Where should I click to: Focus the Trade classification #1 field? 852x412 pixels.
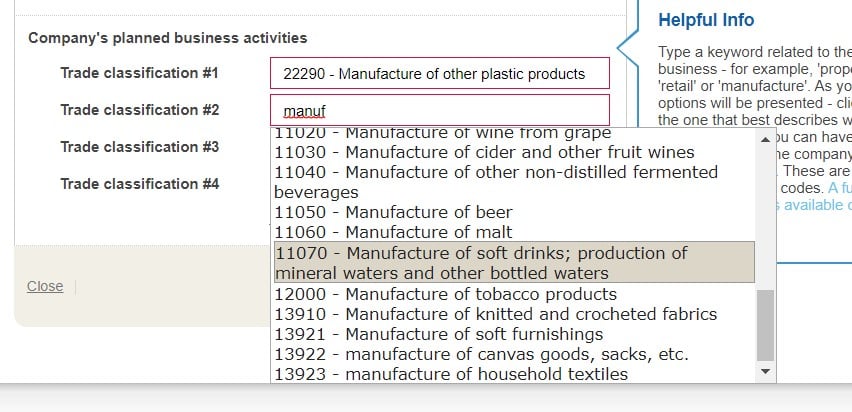439,73
